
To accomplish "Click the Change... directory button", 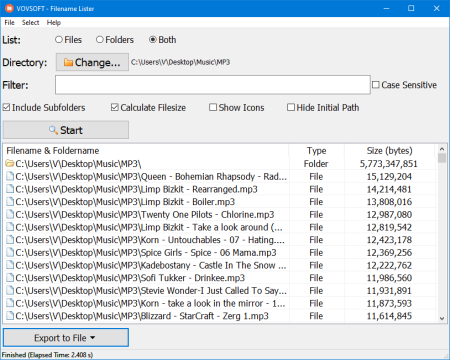I will click(92, 62).
